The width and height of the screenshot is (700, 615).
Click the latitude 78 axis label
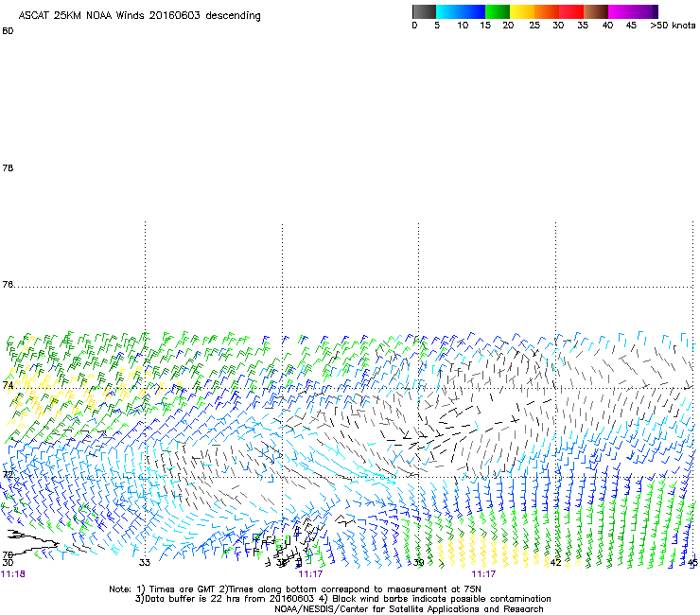tap(8, 167)
